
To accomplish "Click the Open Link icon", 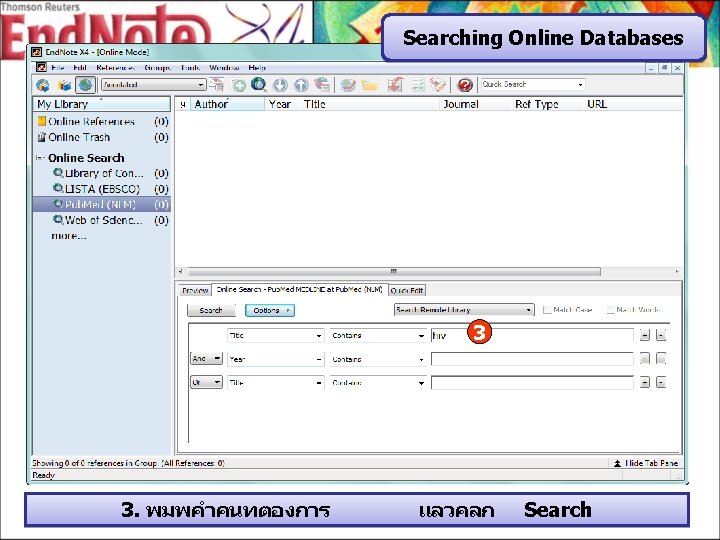I will [x=348, y=85].
